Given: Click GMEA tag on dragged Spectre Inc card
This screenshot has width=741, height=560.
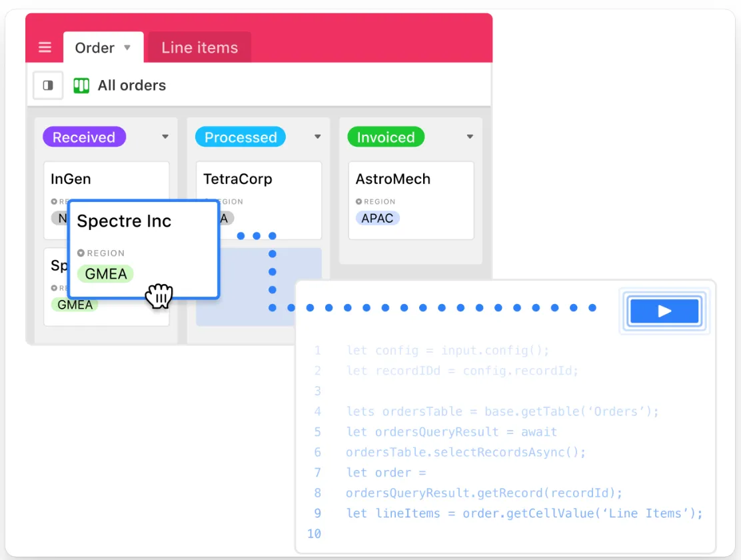Looking at the screenshot, I should [x=106, y=274].
